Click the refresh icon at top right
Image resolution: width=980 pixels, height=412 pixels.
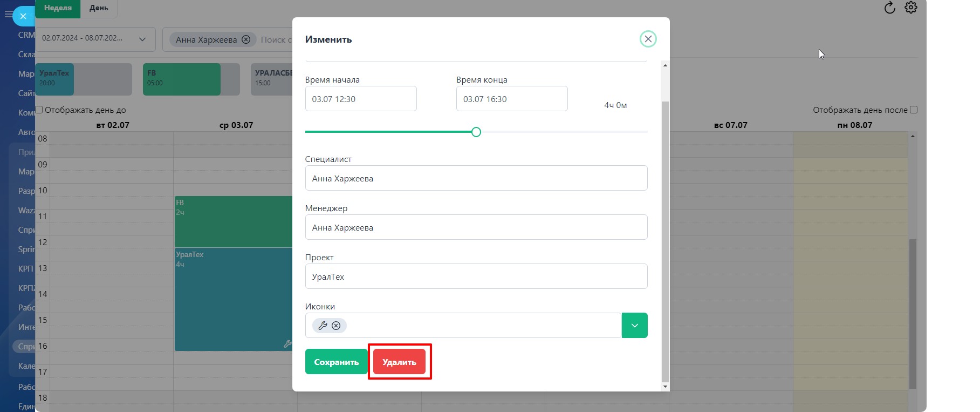[889, 8]
